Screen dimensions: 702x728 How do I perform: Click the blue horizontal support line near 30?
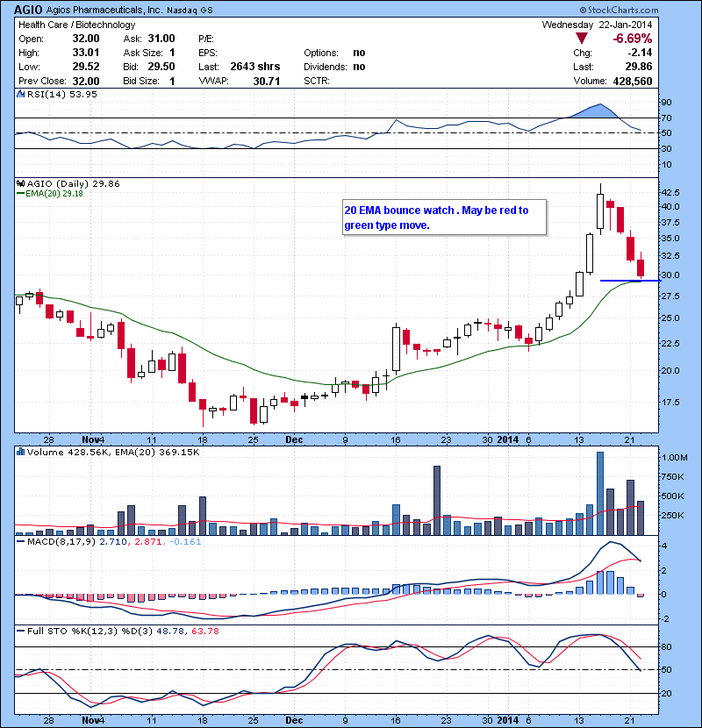pos(630,281)
